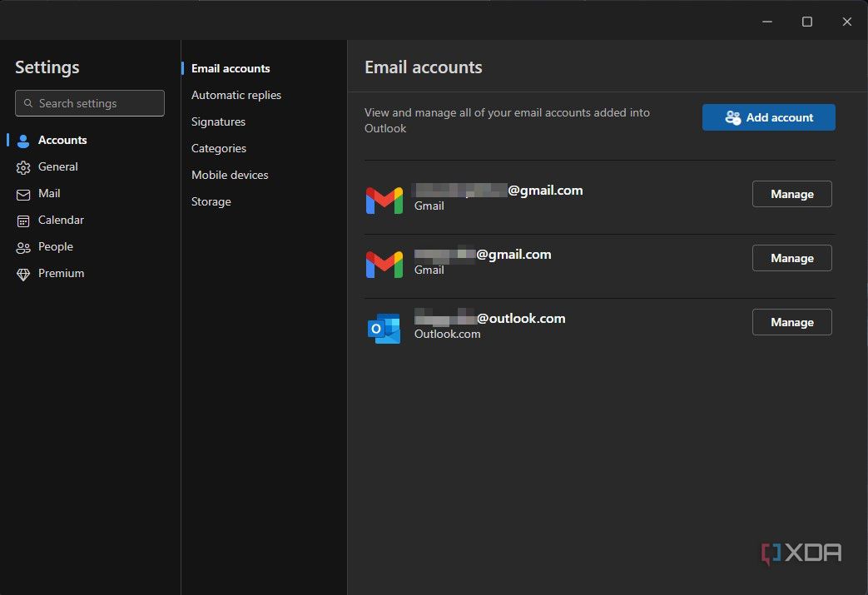Click the Mail envelope icon

pyautogui.click(x=23, y=194)
